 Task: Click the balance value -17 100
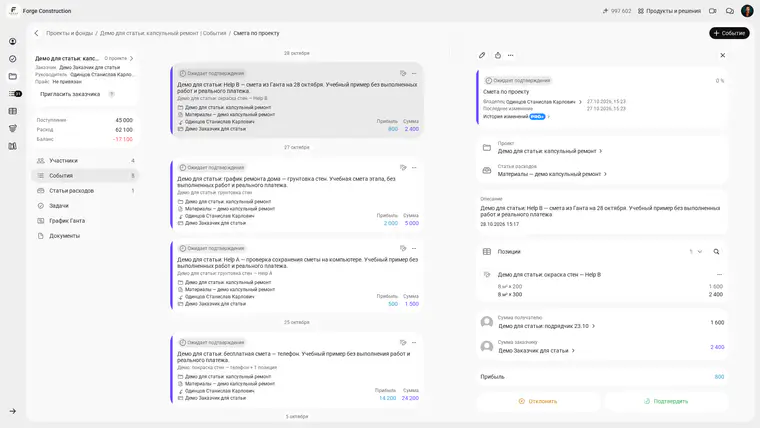click(x=123, y=139)
